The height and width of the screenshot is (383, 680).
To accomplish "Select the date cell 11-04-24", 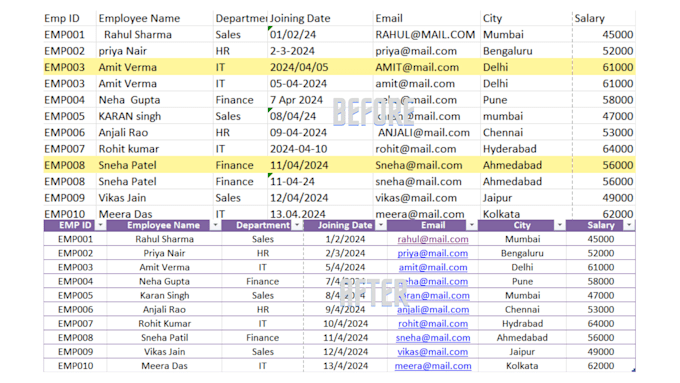I will coord(320,182).
